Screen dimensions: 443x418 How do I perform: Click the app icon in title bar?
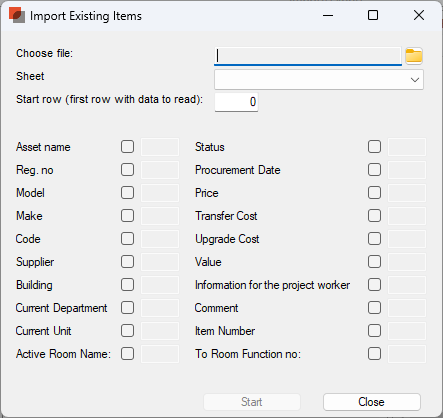(x=17, y=15)
